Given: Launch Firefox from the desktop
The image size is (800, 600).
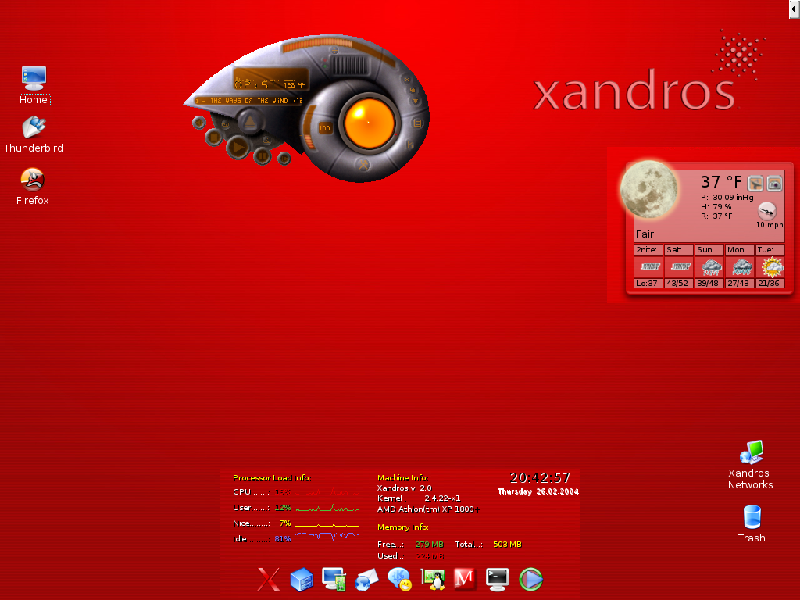Looking at the screenshot, I should (32, 186).
